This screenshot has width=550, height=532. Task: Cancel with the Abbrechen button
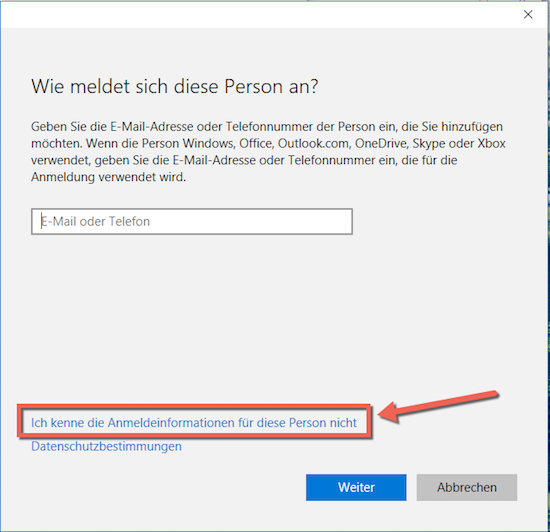467,487
